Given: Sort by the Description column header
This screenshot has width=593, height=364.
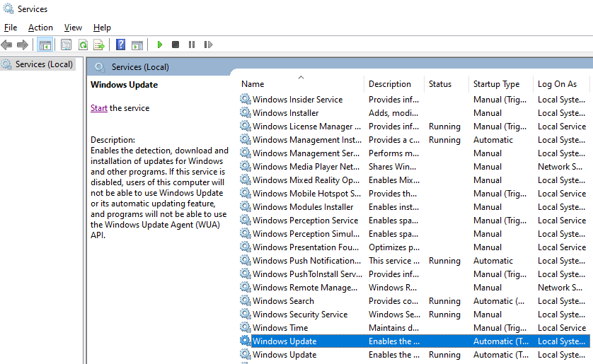Looking at the screenshot, I should click(x=389, y=84).
